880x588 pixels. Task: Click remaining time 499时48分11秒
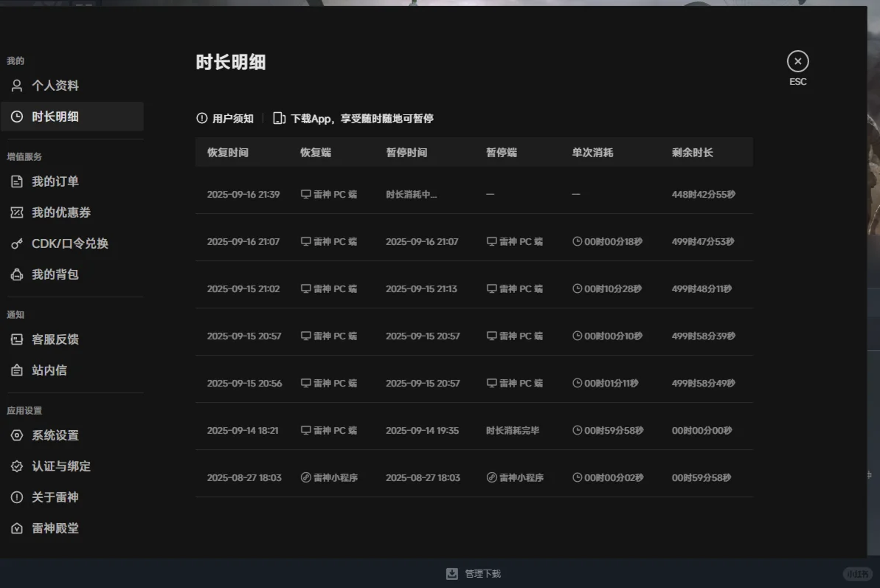tap(701, 288)
